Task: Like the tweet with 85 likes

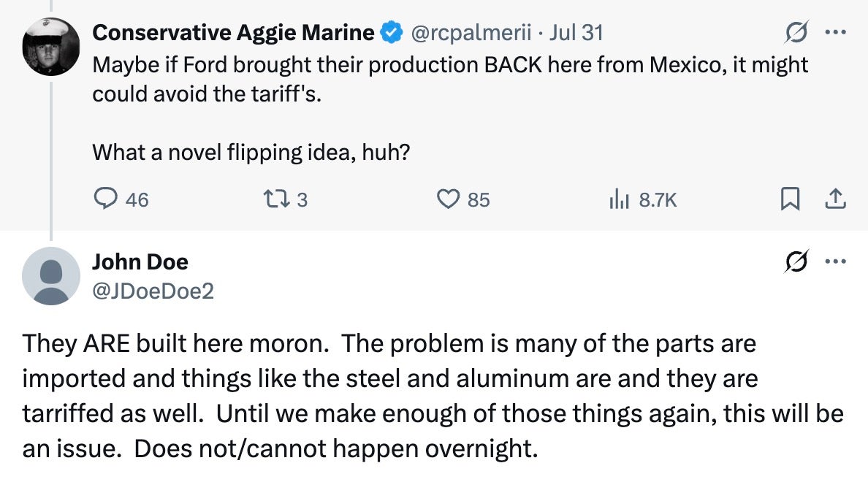Action: point(446,199)
